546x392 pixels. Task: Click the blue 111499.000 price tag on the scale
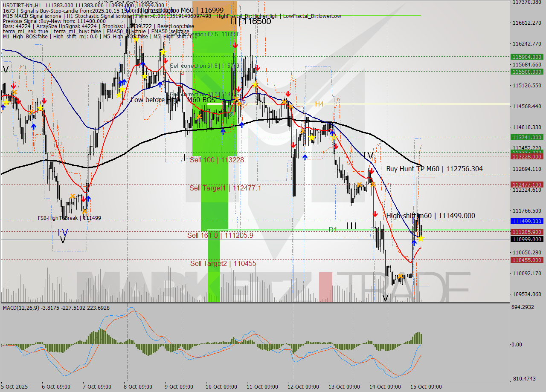point(527,221)
